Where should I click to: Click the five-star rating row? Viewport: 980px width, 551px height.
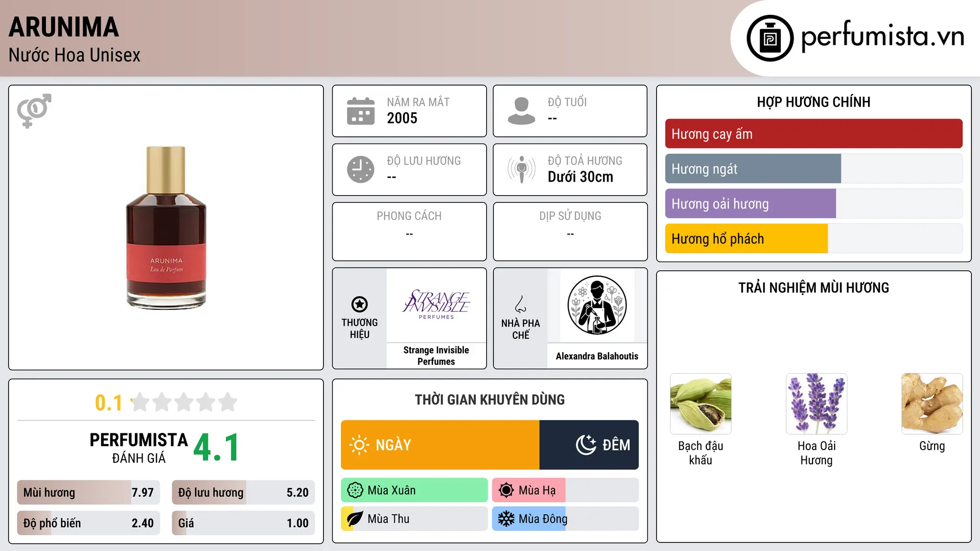point(184,402)
